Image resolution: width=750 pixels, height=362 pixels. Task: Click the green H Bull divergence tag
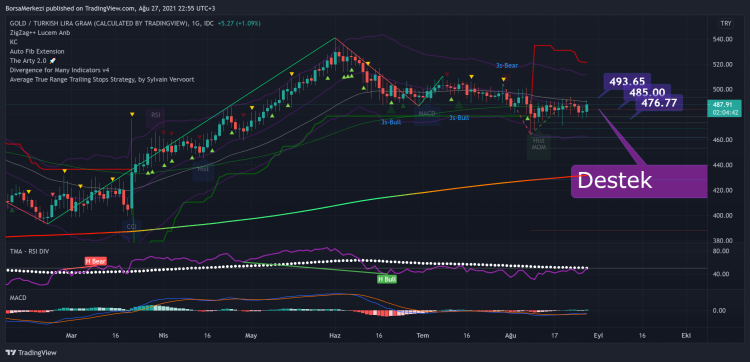tap(386, 279)
